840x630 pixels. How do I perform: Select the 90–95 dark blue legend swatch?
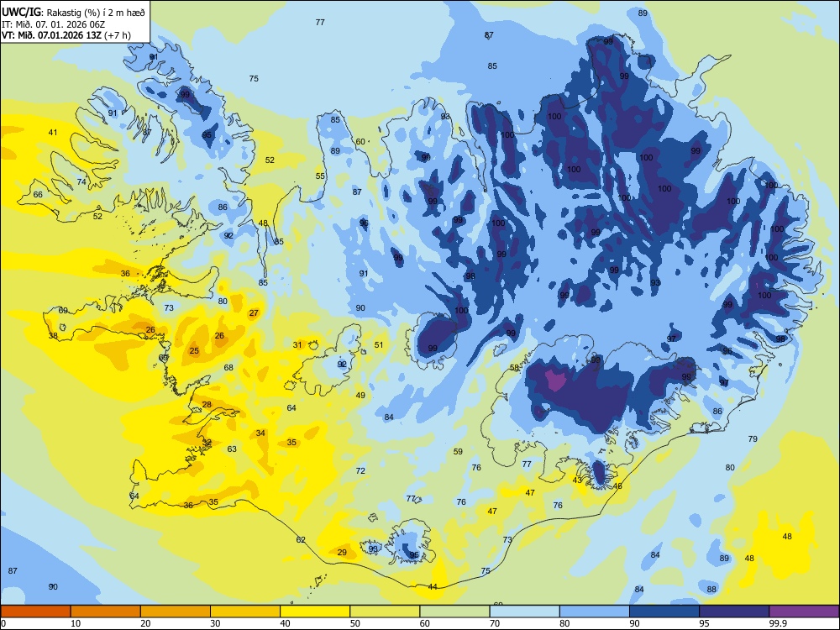pyautogui.click(x=664, y=612)
